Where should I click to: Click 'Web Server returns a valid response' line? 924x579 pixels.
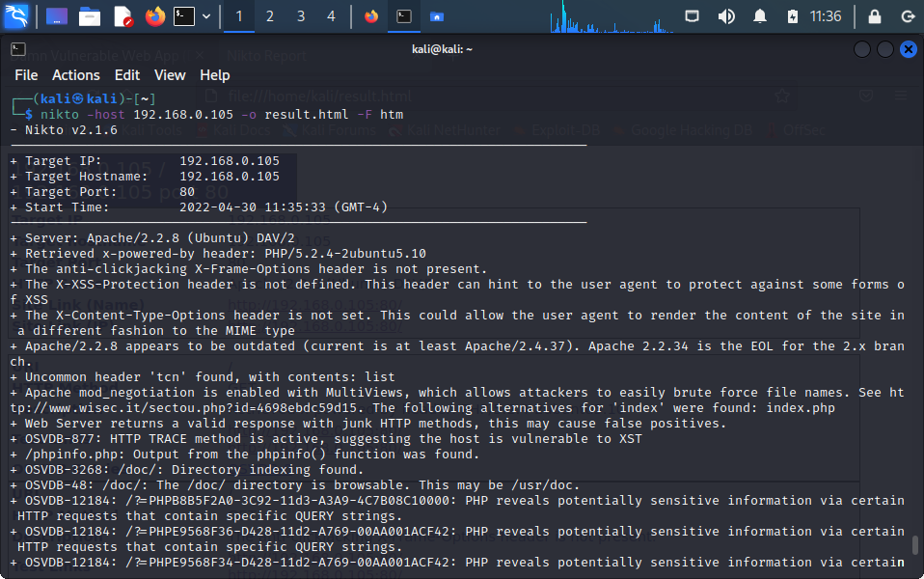(x=368, y=424)
